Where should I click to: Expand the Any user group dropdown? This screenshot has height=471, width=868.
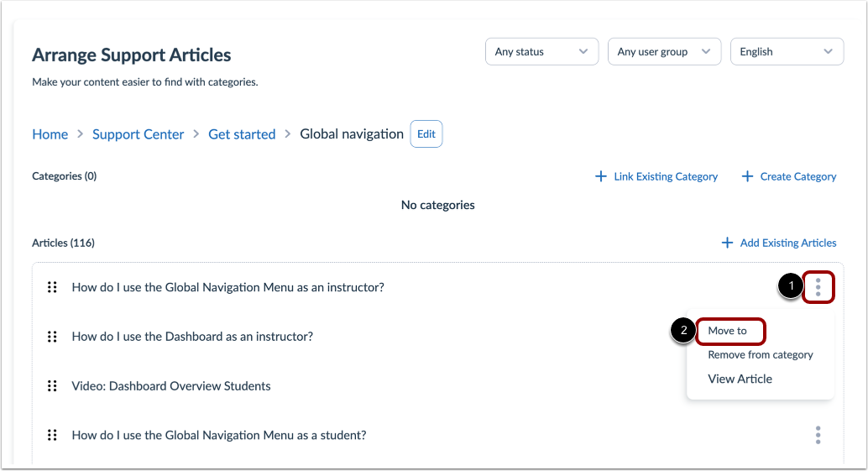coord(664,51)
